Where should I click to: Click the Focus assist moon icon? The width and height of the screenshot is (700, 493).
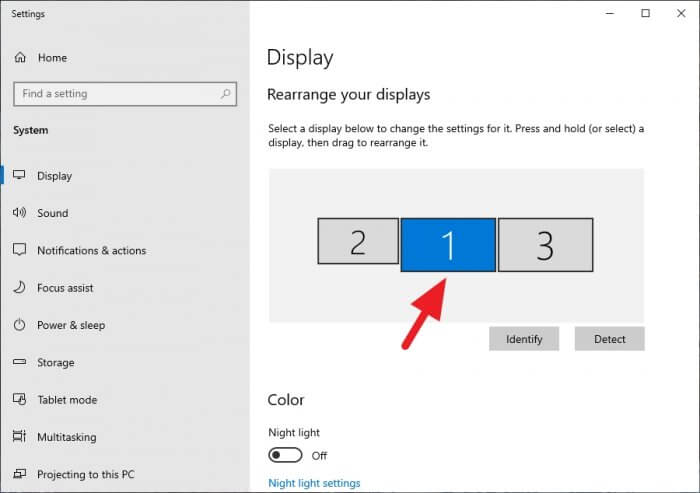pos(19,287)
